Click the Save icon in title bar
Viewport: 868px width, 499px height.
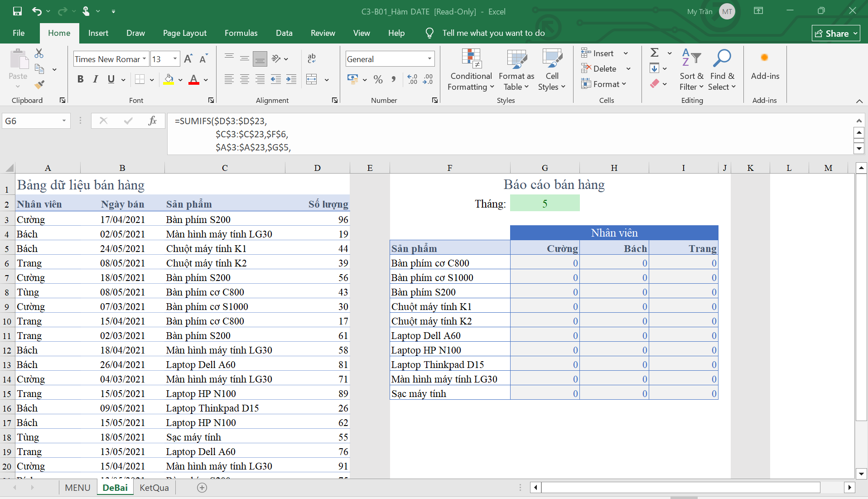[17, 11]
